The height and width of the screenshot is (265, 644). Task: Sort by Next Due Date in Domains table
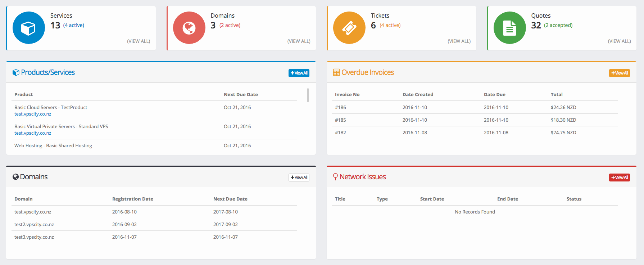230,199
